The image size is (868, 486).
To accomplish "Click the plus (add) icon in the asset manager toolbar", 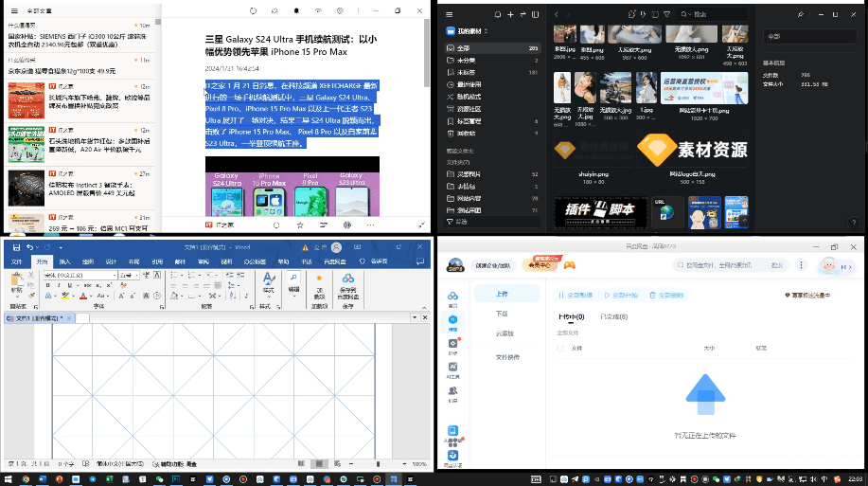I will pos(510,14).
